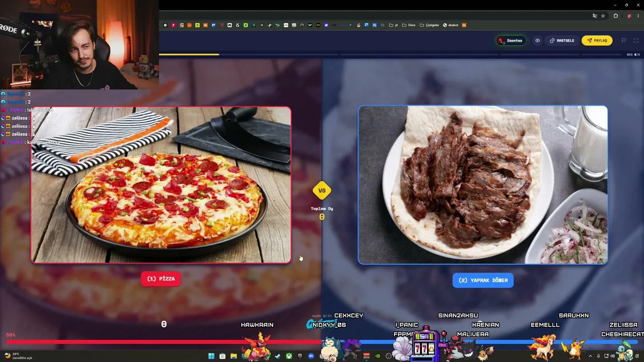Image resolution: width=644 pixels, height=362 pixels.
Task: Vote for (1) PİZZA button
Action: click(161, 279)
